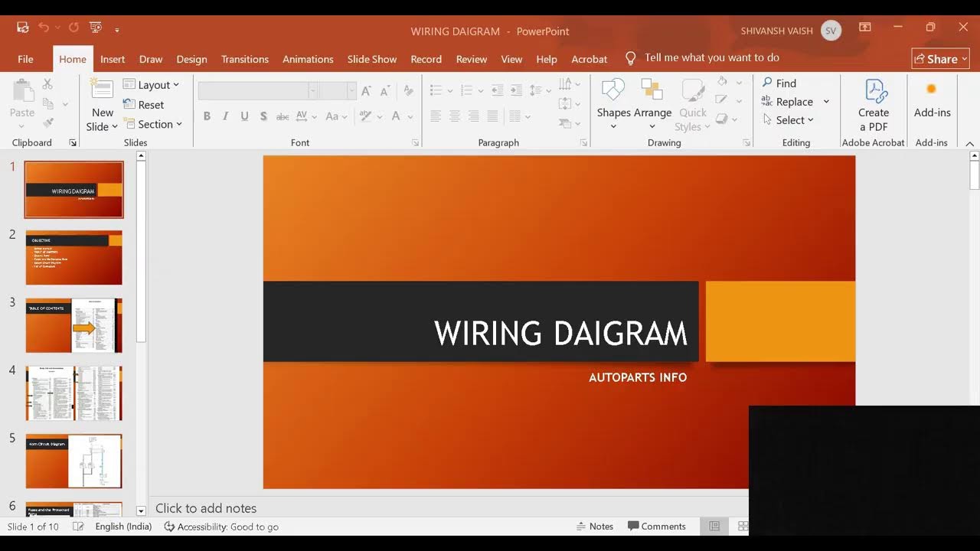This screenshot has height=551, width=980.
Task: Click Tell me what you want lightbulb
Action: (631, 58)
